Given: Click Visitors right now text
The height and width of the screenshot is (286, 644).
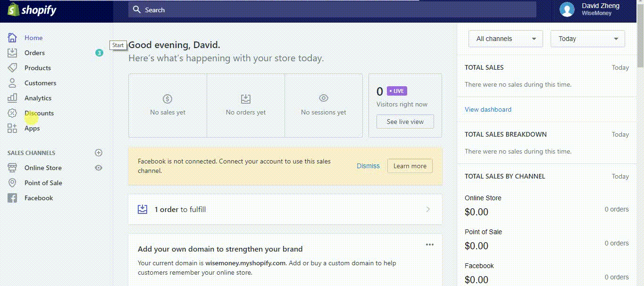Looking at the screenshot, I should click(x=402, y=104).
